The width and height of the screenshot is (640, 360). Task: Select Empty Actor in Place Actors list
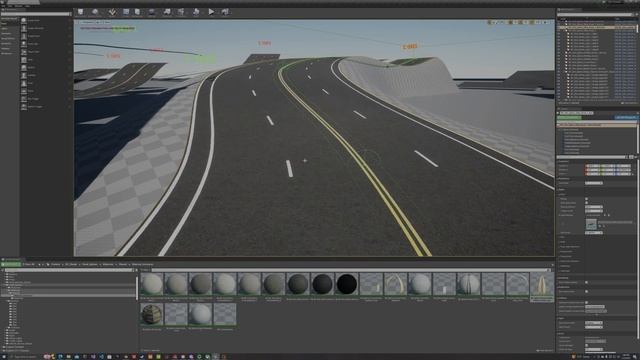click(46, 20)
